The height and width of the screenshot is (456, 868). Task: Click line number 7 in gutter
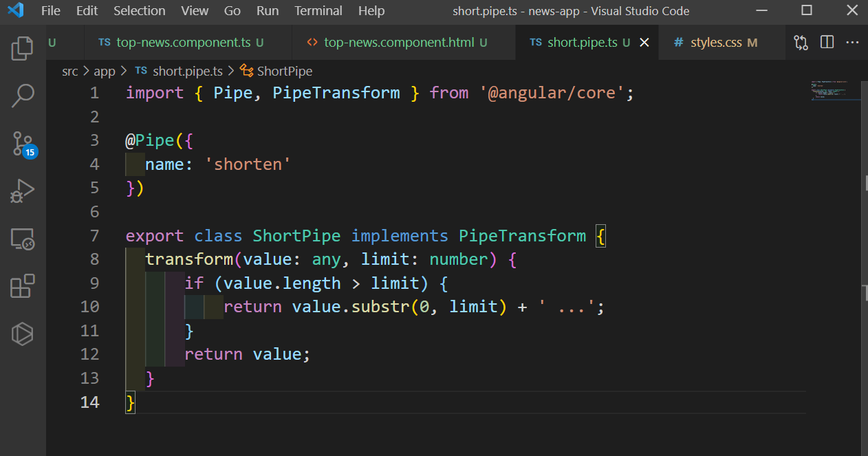(x=94, y=236)
